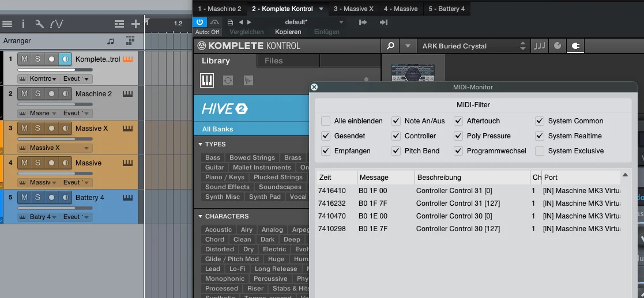The image size is (644, 298).
Task: Switch to the 4 - Massive tab
Action: pyautogui.click(x=401, y=9)
